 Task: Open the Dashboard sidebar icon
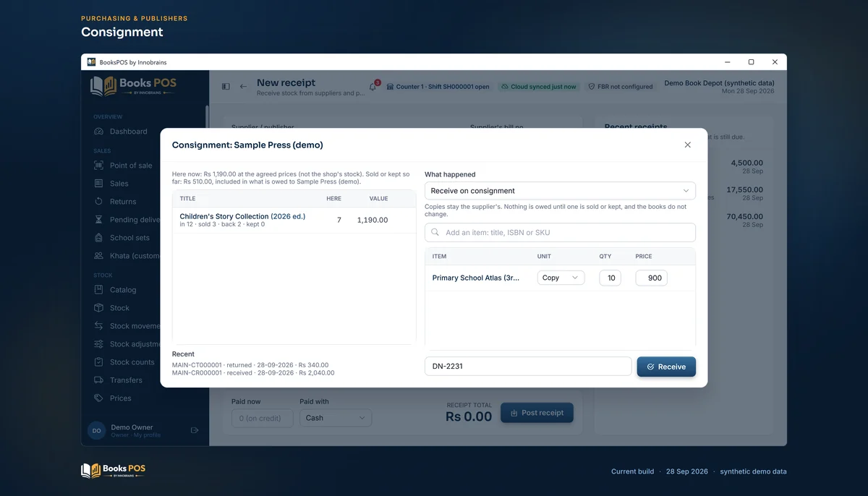[98, 132]
